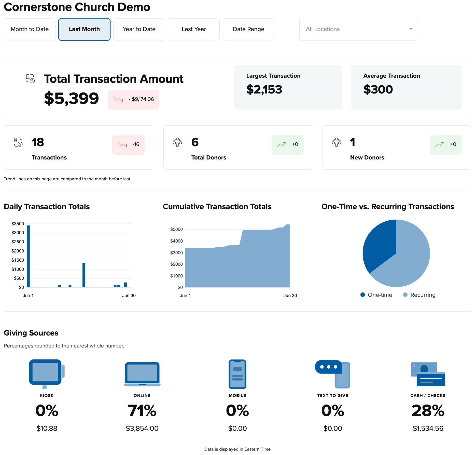Viewport: 476px width, 455px height.
Task: Click the Transactions count icon
Action: coord(18,142)
